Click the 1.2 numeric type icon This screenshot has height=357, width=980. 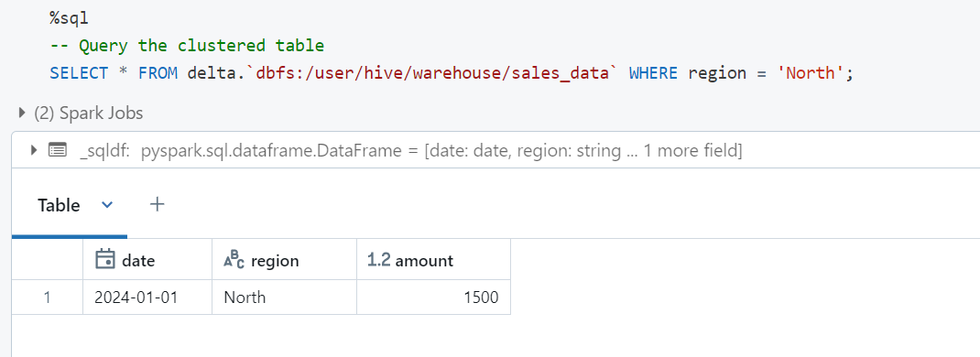[x=379, y=260]
